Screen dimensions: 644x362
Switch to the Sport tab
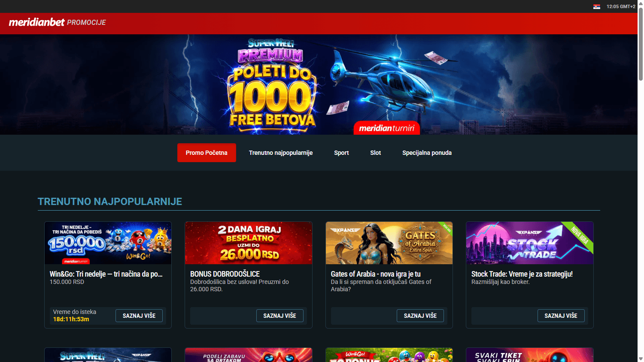341,153
